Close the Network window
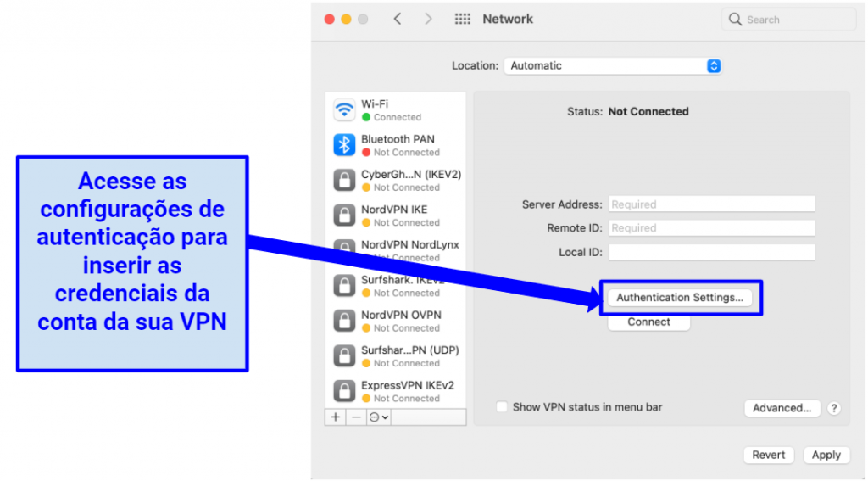The image size is (868, 481). tap(330, 20)
